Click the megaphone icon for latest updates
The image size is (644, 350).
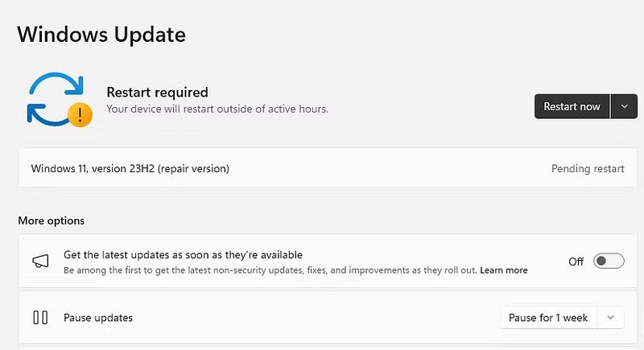[40, 261]
